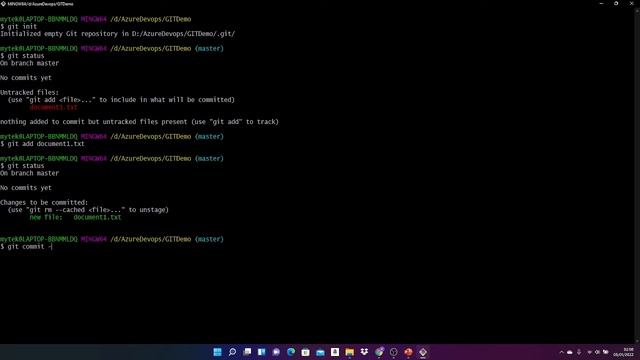The width and height of the screenshot is (640, 360).
Task: Click the Git Bash title bar icon
Action: click(3, 4)
